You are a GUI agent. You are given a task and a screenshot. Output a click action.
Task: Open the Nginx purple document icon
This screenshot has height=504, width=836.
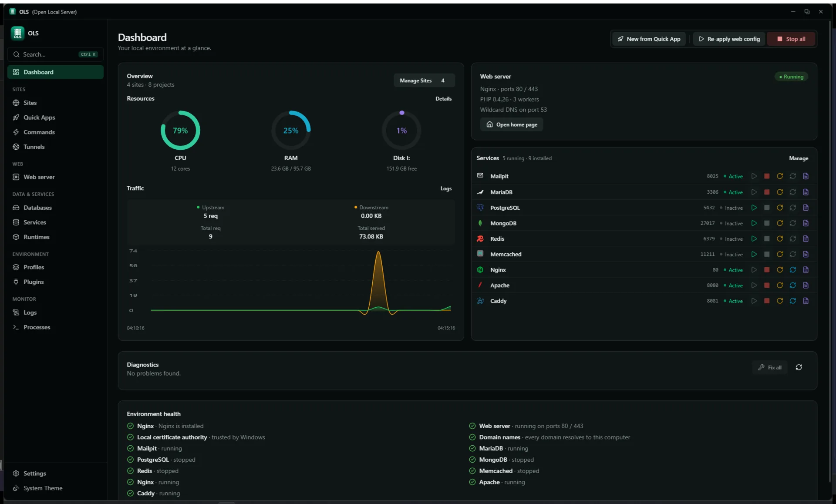[806, 270]
